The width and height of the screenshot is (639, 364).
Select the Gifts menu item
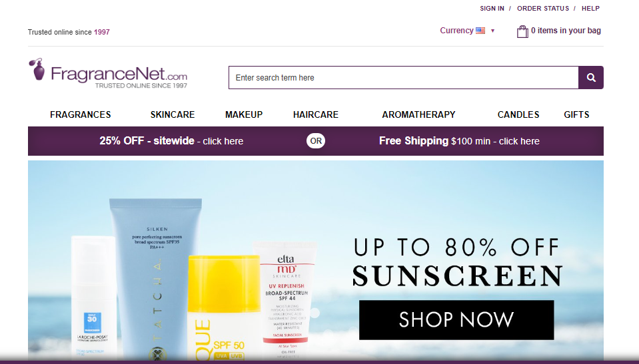(576, 115)
